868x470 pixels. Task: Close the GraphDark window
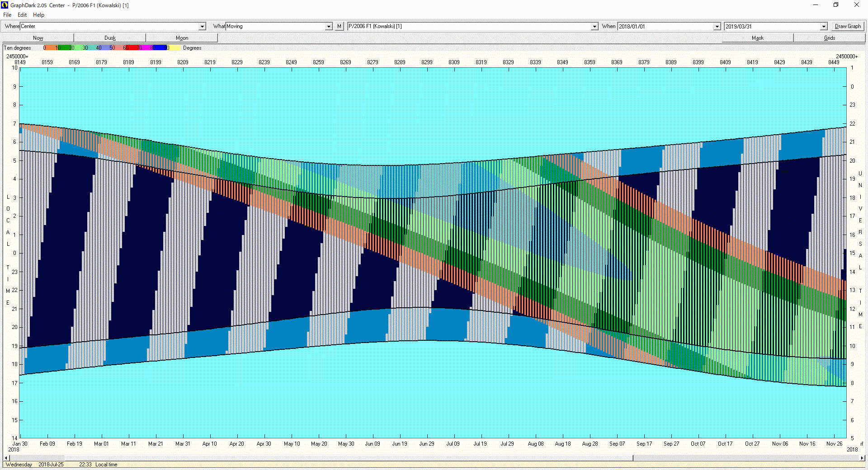click(x=857, y=5)
